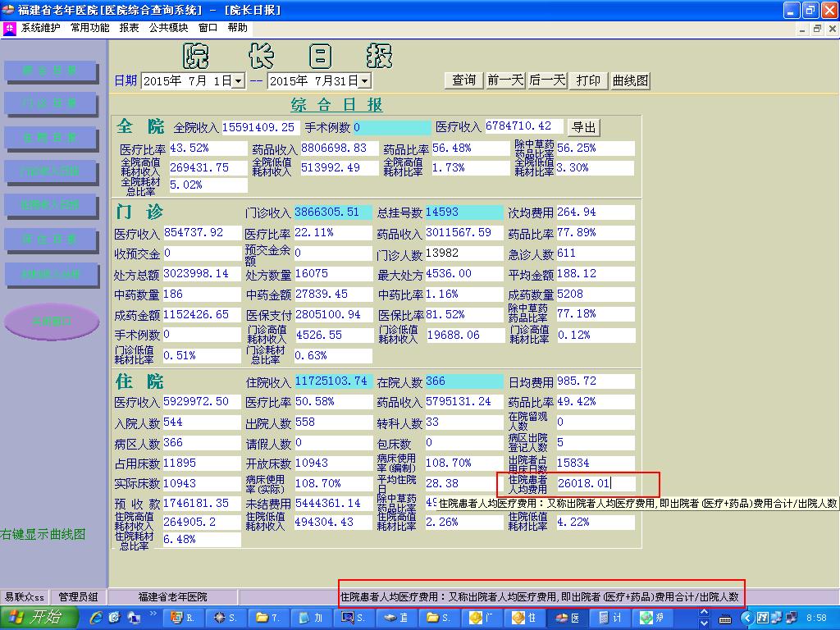Screen dimensions: 840x630
Task: Click the 全院收入 field 15591409.25
Action: tap(260, 127)
